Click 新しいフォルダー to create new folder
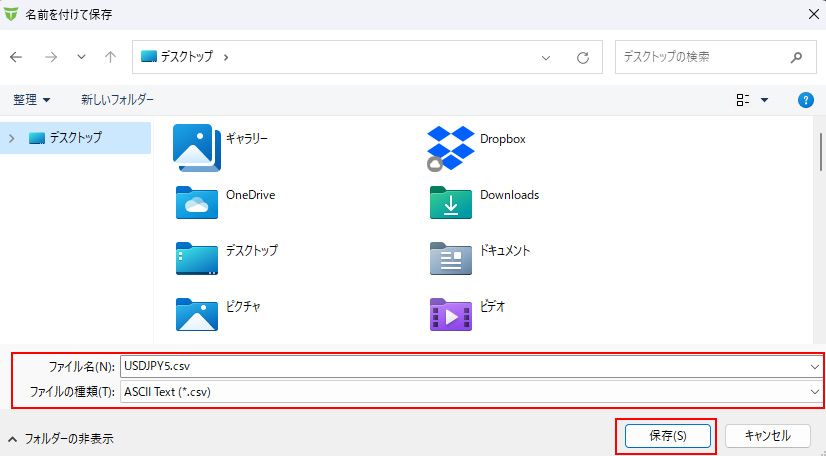Screen dimensions: 826x456 click(117, 100)
